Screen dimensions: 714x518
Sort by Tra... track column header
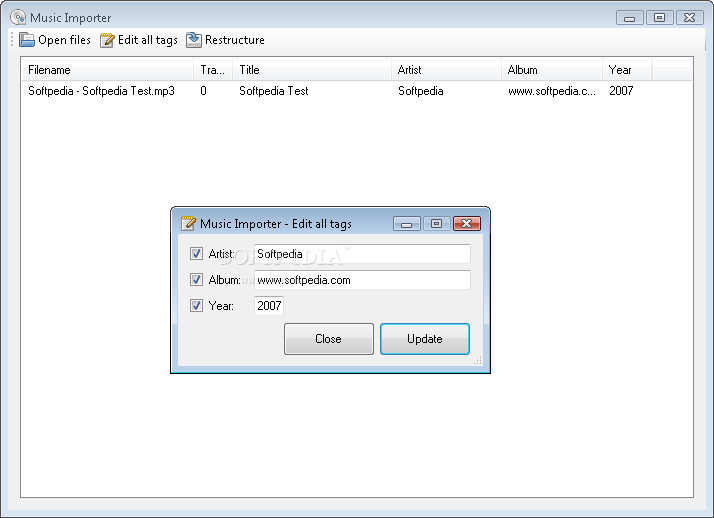click(213, 70)
